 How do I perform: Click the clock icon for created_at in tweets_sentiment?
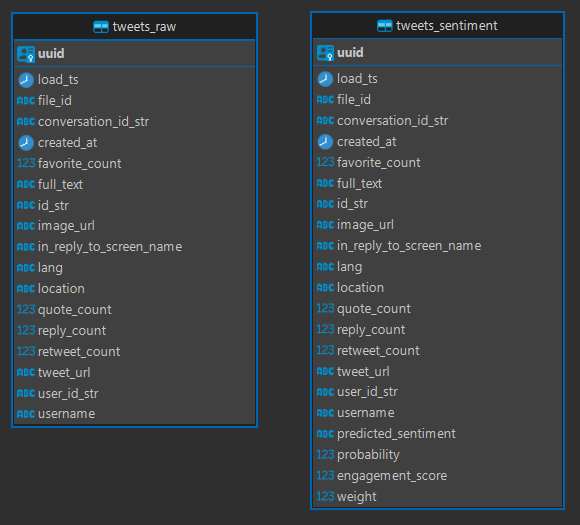(x=325, y=142)
